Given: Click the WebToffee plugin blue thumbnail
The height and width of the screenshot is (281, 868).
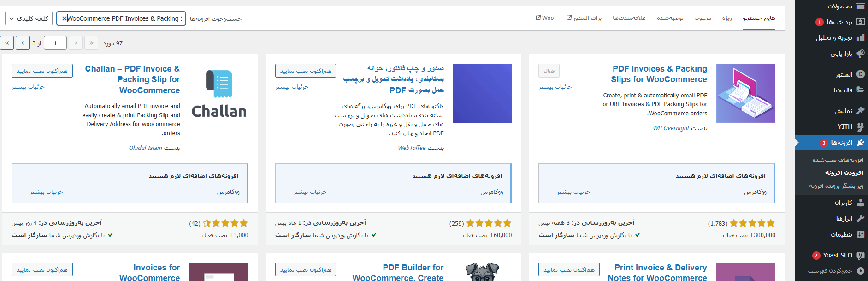Looking at the screenshot, I should tap(482, 93).
